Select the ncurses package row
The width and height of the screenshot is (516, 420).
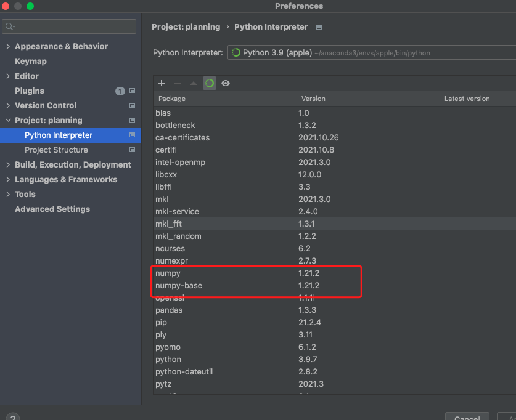point(334,248)
